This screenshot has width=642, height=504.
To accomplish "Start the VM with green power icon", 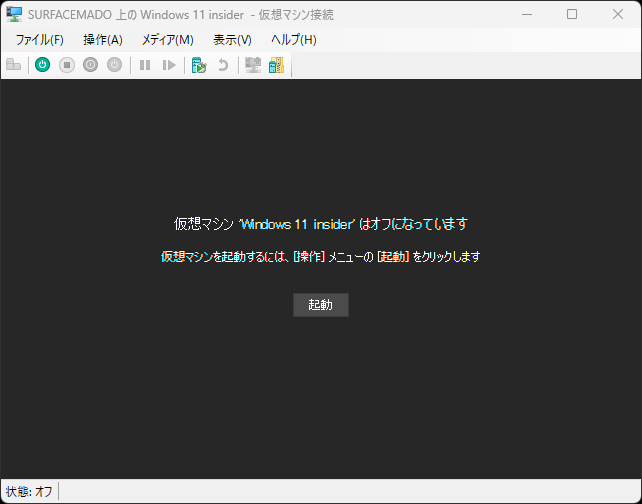I will [x=43, y=65].
